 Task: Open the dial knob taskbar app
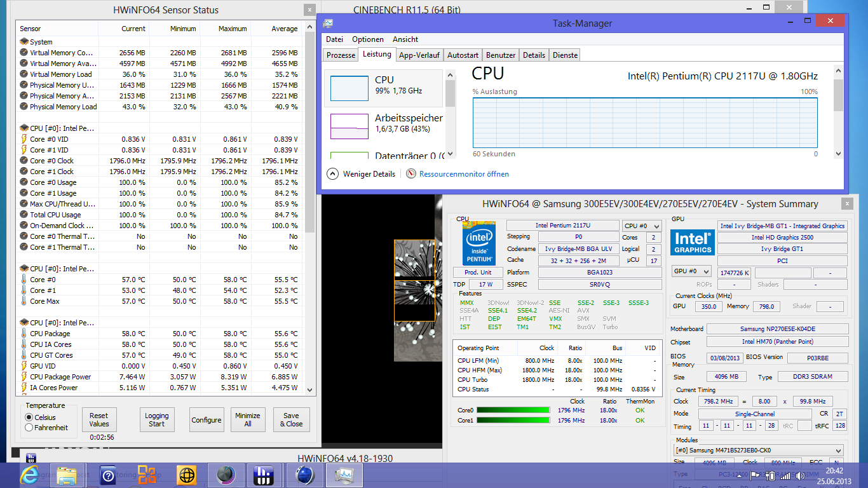click(x=226, y=475)
